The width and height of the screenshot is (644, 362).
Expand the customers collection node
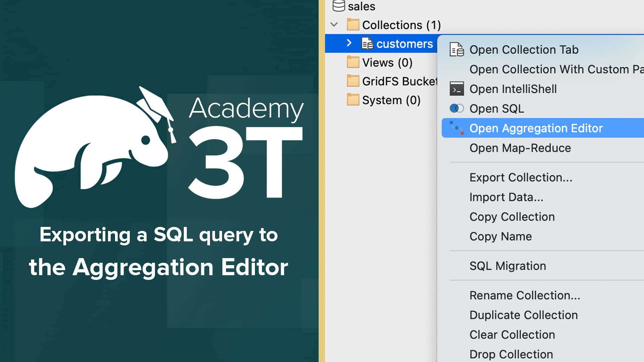[349, 43]
